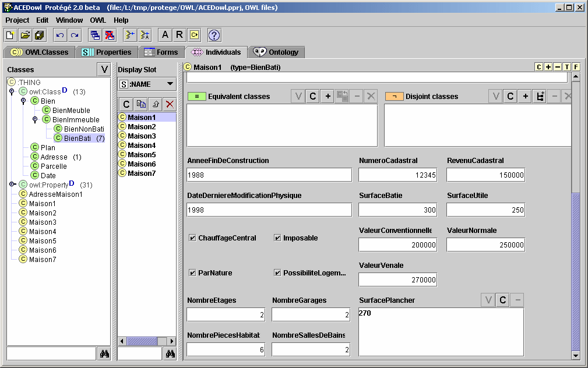This screenshot has width=588, height=368.
Task: Collapse the BienImmeuble tree node
Action: 35,120
